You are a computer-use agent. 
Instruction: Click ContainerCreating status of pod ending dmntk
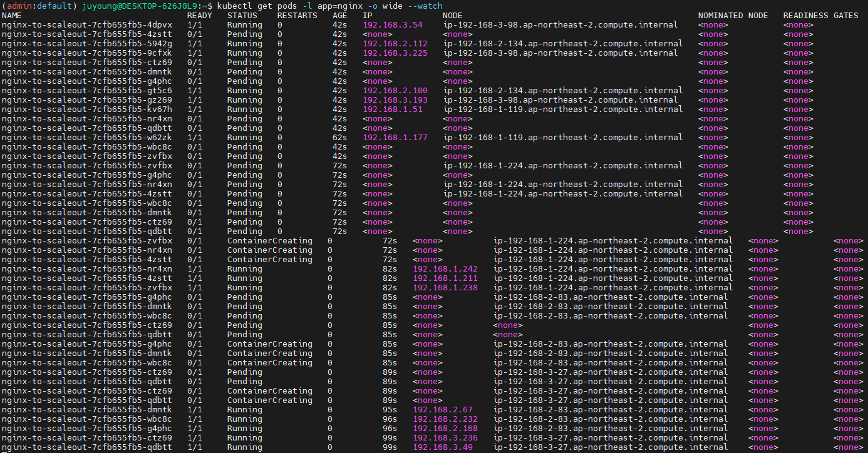click(270, 354)
